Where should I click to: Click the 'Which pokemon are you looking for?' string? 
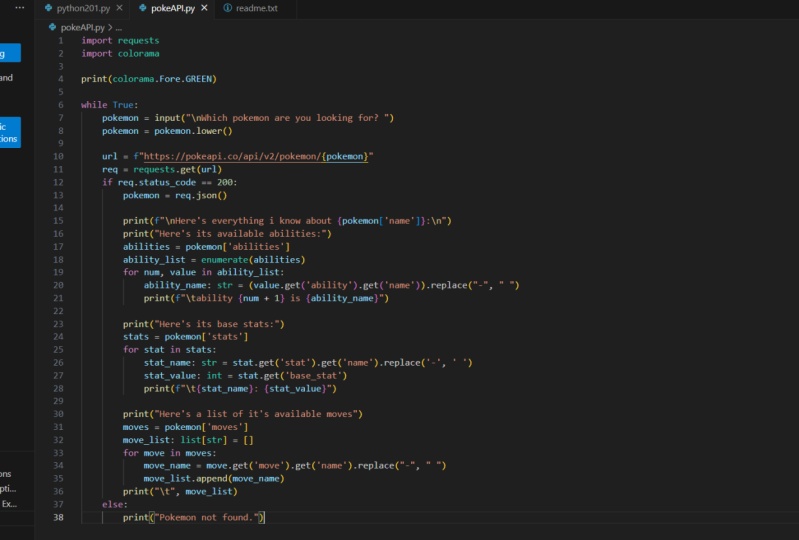[289, 118]
